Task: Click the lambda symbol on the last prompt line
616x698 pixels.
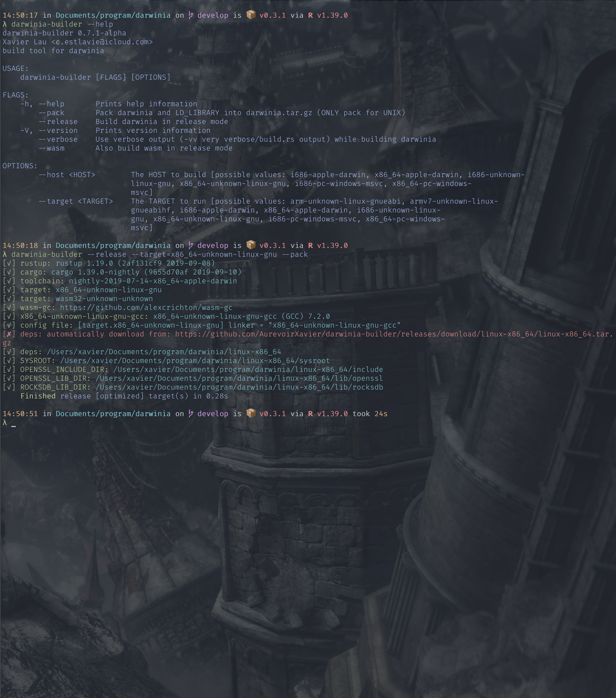Action: point(5,423)
